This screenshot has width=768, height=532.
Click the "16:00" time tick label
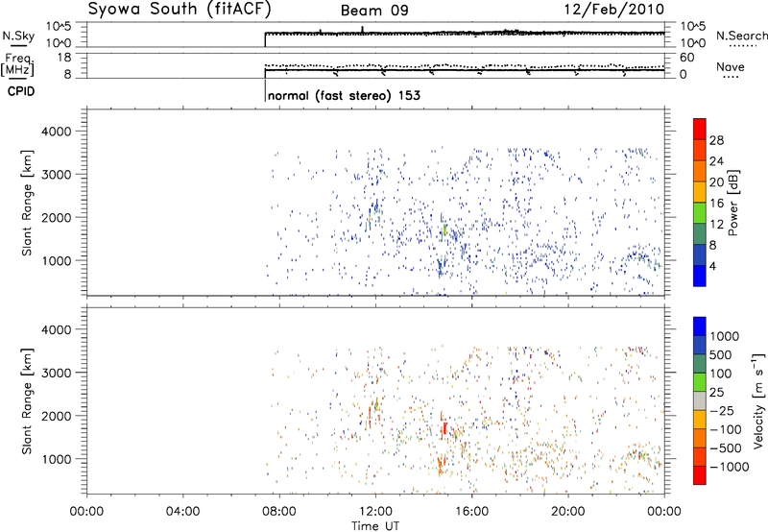point(471,512)
